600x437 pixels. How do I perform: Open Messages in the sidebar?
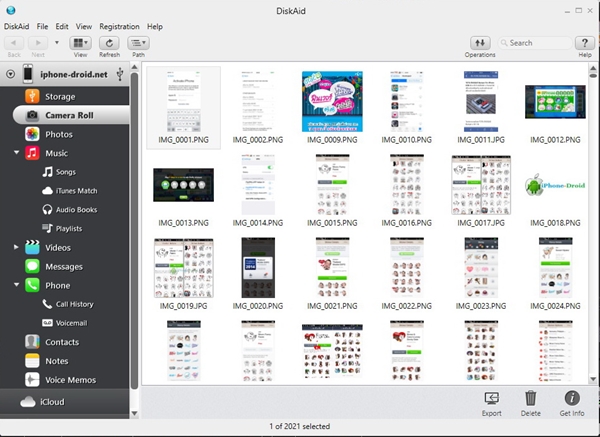(x=63, y=266)
